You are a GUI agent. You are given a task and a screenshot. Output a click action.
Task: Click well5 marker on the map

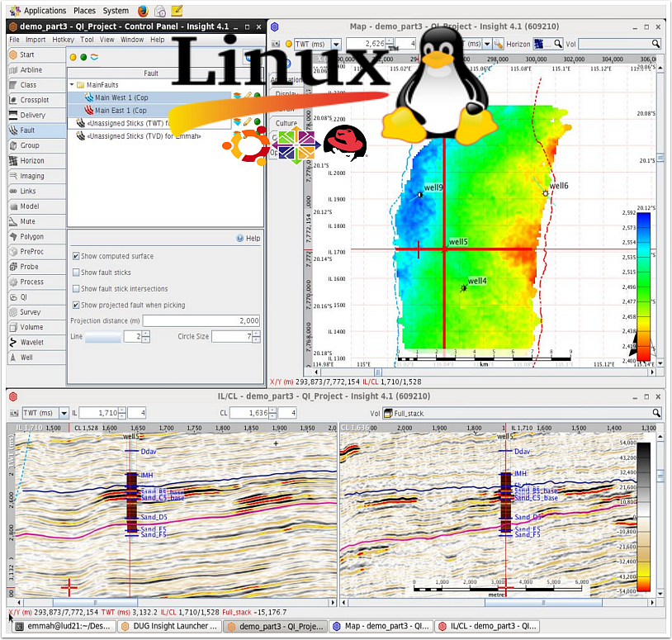click(444, 249)
